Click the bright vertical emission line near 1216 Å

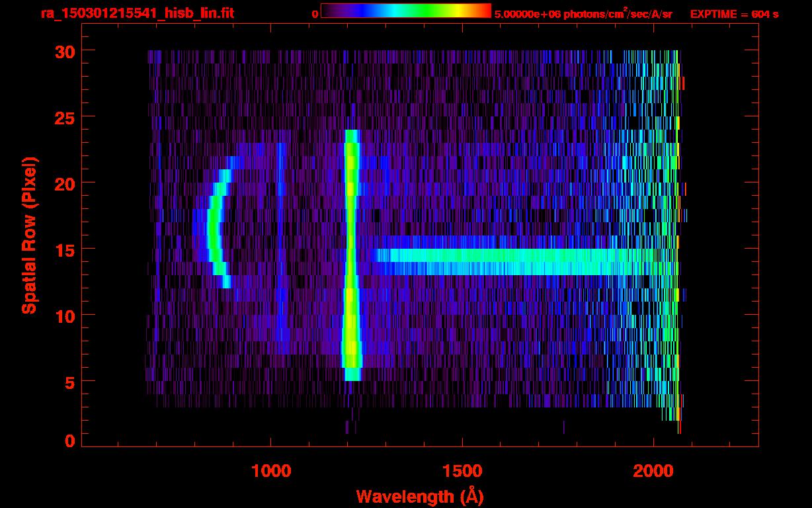point(351,255)
